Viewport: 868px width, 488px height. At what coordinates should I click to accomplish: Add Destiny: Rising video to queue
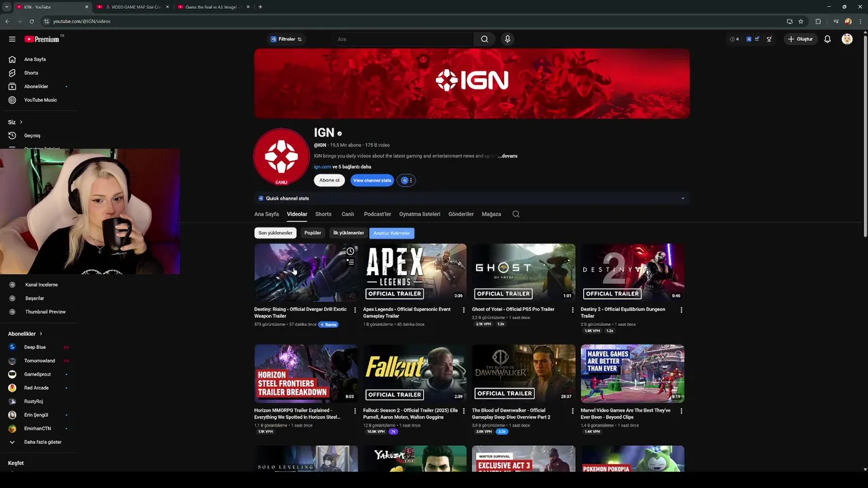pos(350,262)
